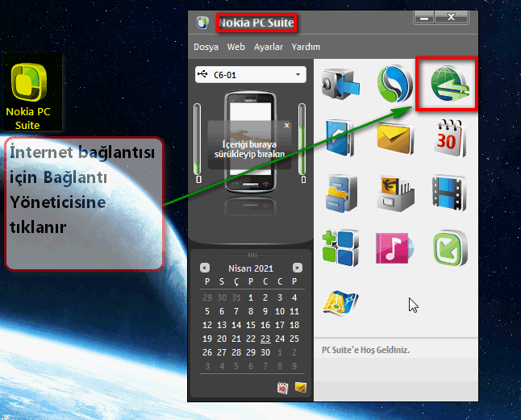Select 23 in the April calendar
Screen dimensions: 521x420
[x=265, y=339]
